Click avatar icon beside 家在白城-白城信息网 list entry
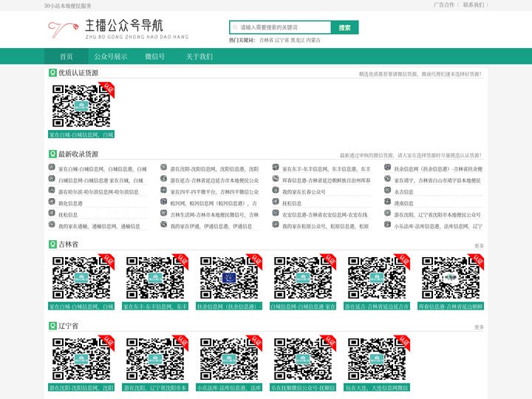Image resolution: width=532 pixels, height=399 pixels. (52, 167)
